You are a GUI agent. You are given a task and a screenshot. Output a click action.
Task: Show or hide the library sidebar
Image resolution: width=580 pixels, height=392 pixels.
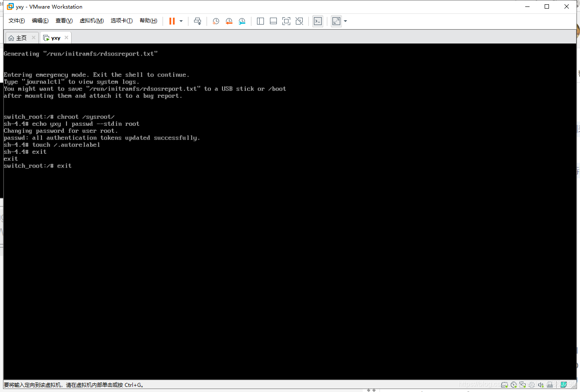click(260, 21)
